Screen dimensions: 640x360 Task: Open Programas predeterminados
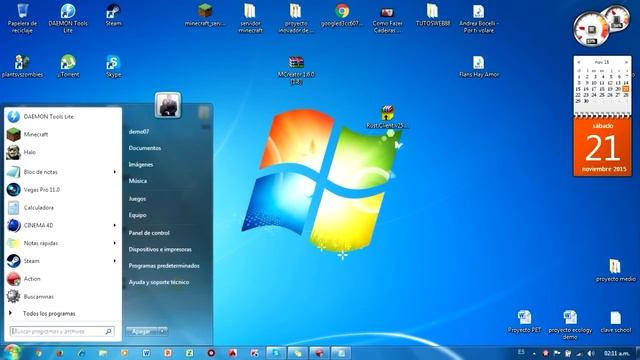(x=164, y=266)
